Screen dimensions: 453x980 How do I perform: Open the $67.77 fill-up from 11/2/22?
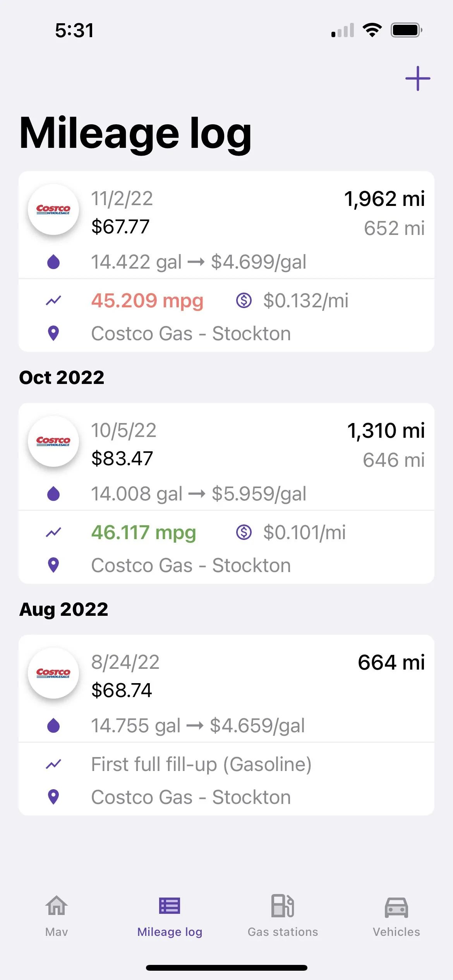(x=226, y=261)
